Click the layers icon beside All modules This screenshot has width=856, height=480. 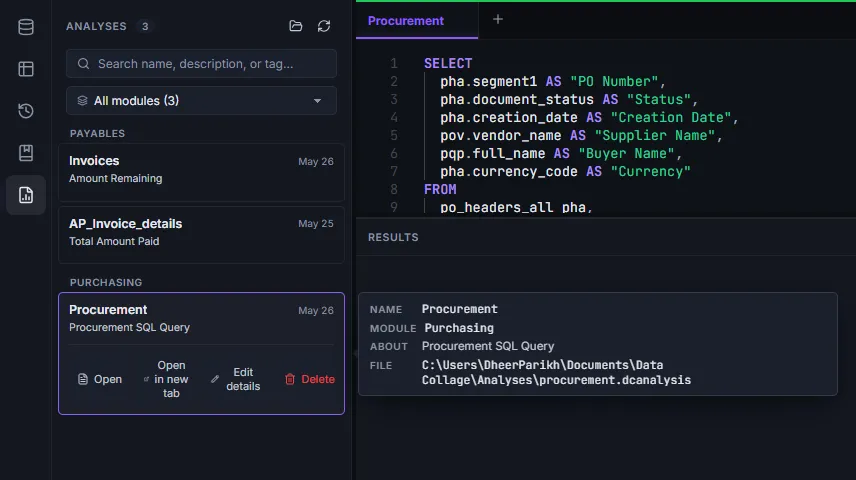tap(82, 100)
